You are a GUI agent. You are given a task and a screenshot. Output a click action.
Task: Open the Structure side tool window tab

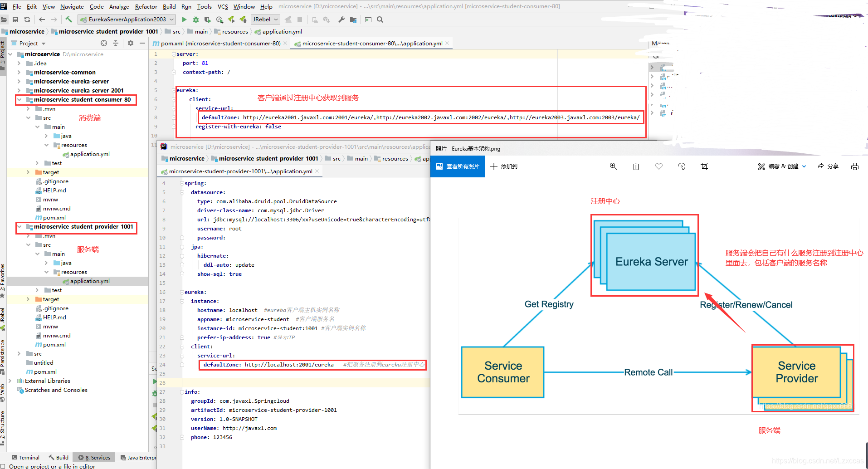(x=3, y=429)
